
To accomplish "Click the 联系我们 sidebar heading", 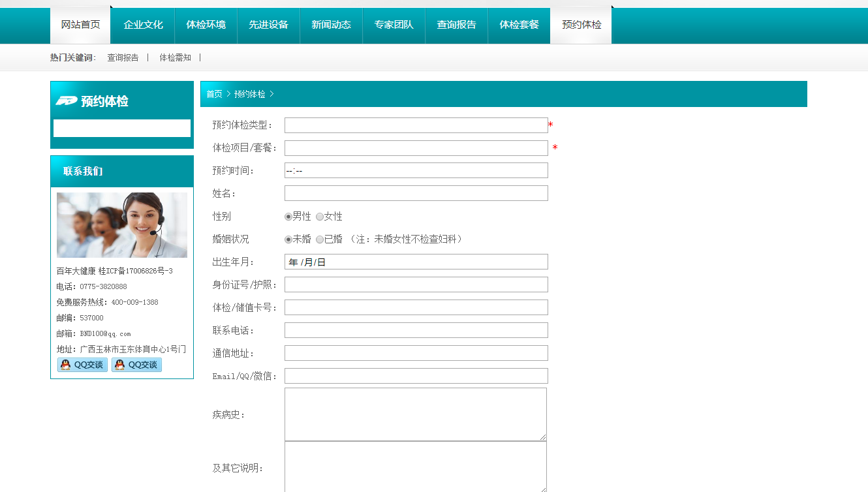I will [x=83, y=172].
